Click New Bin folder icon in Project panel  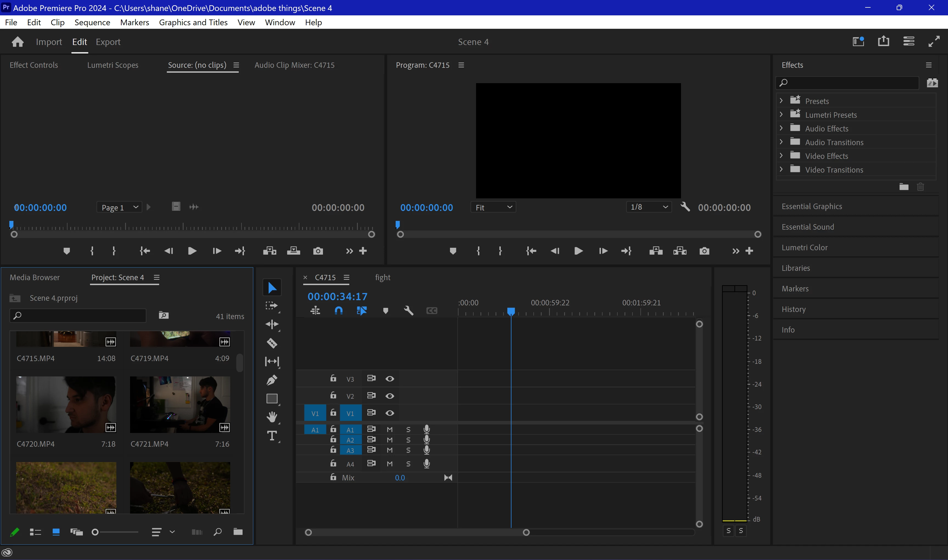point(238,532)
